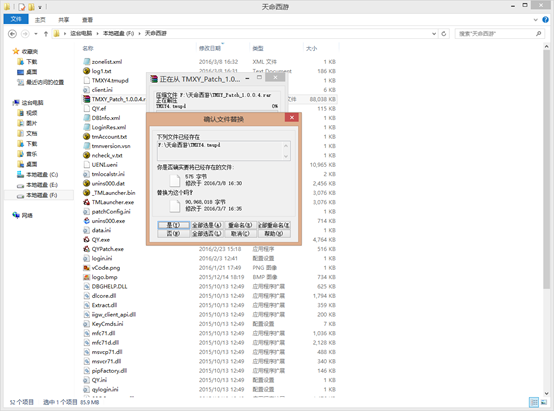This screenshot has height=411, width=554.
Task: Click Yes (是) in the replace confirmation dialog
Action: 173,225
